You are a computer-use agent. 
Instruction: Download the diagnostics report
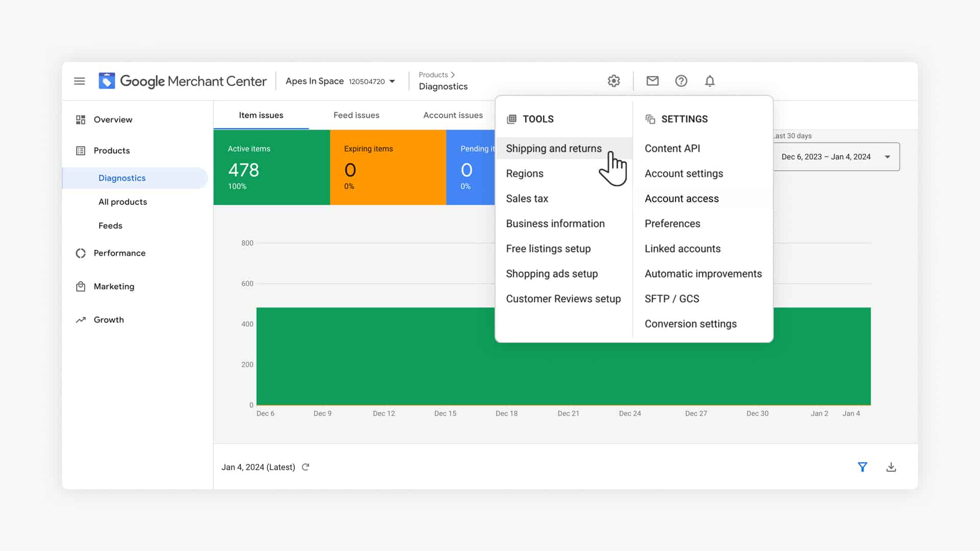(x=891, y=467)
